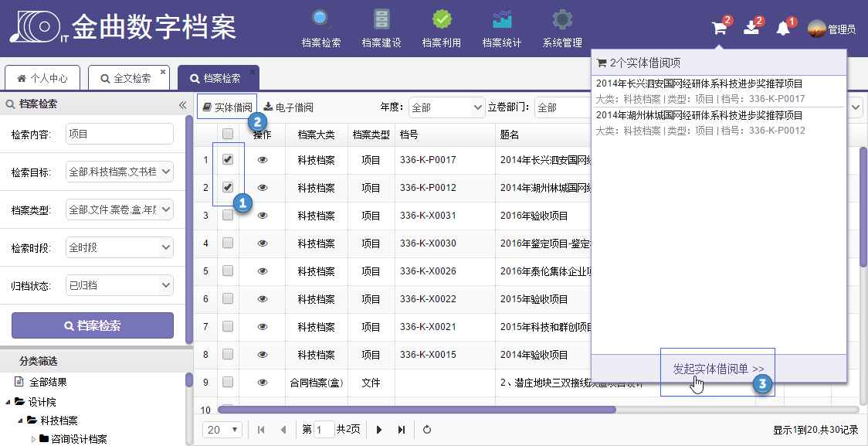This screenshot has width=868, height=446.
Task: Open the shopping cart borrow list icon
Action: click(x=719, y=29)
